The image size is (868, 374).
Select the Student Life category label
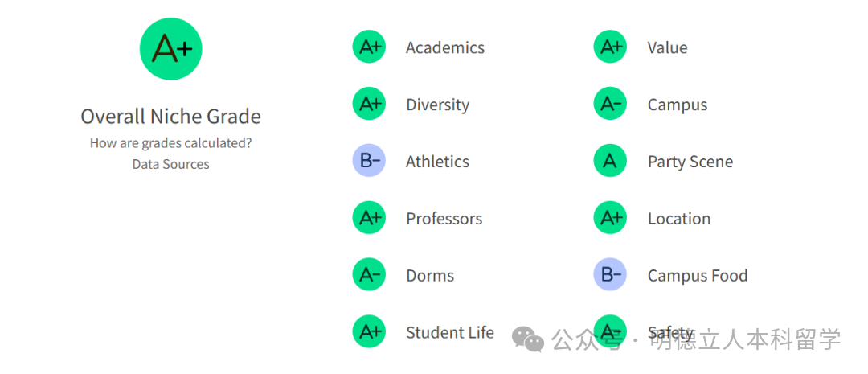[x=449, y=332]
